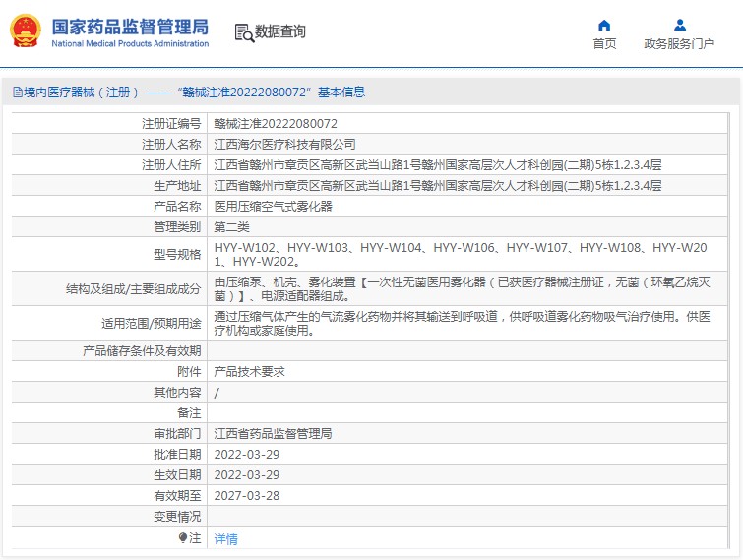Click the 政务服务门户 person icon
743x560 pixels.
tap(679, 25)
